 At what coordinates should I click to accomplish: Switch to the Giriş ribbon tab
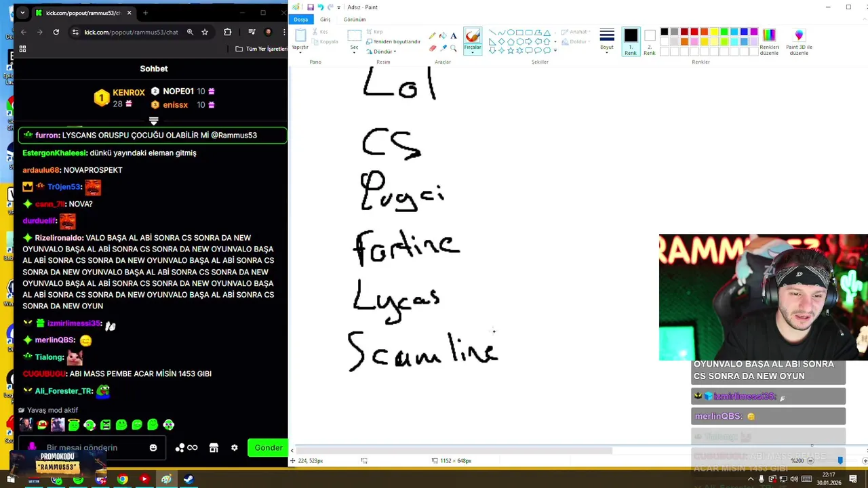pos(325,20)
